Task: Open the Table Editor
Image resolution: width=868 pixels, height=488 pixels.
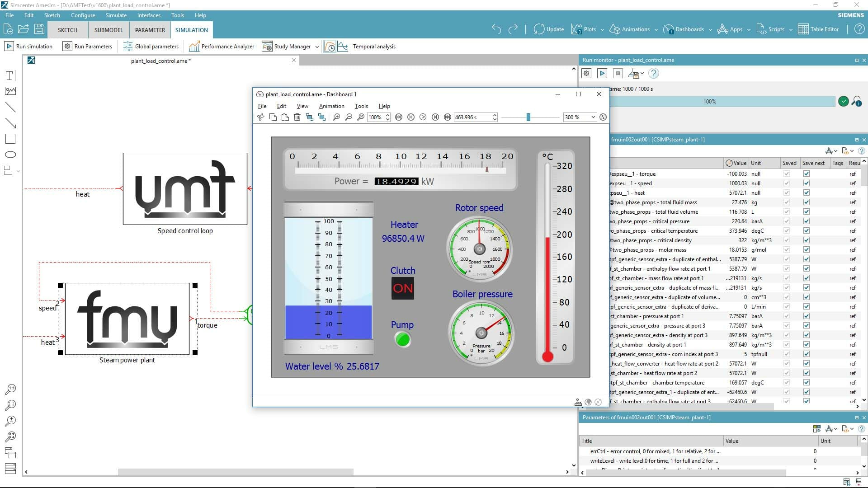Action: click(803, 29)
